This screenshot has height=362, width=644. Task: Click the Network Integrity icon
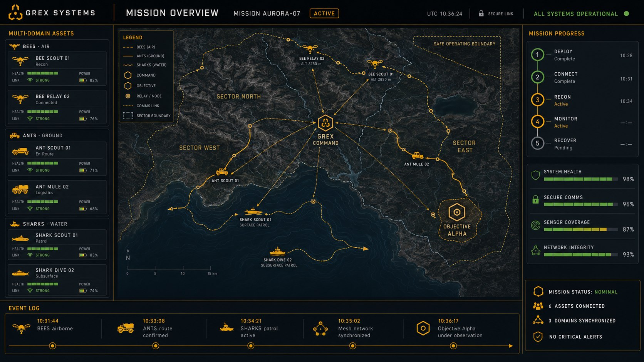pyautogui.click(x=535, y=251)
